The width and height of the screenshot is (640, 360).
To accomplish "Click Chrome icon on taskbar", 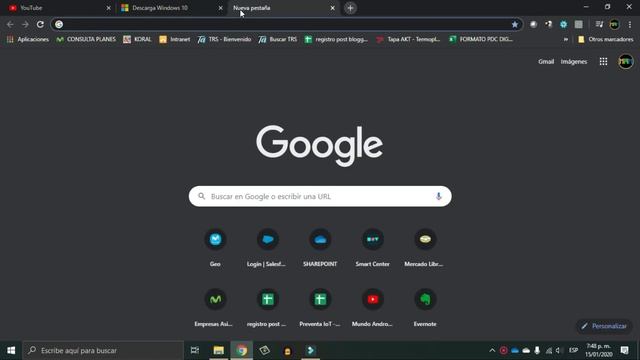I will 242,350.
